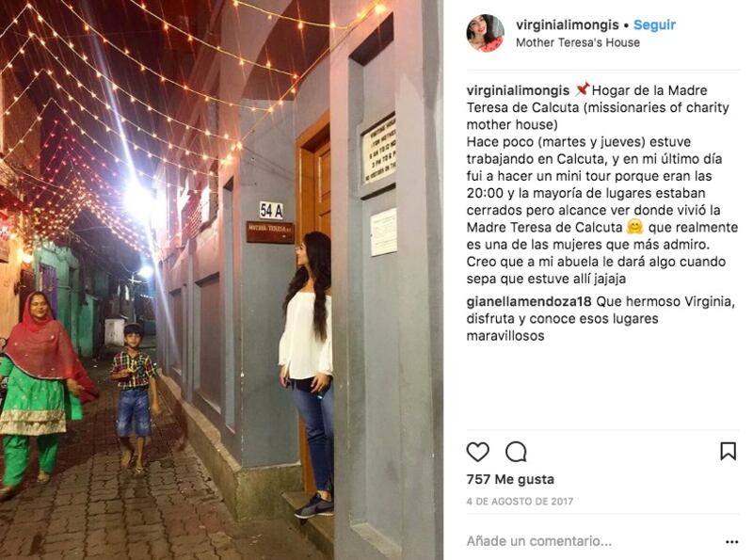Image resolution: width=753 pixels, height=560 pixels.
Task: Click the post photo of the alley
Action: [x=221, y=280]
